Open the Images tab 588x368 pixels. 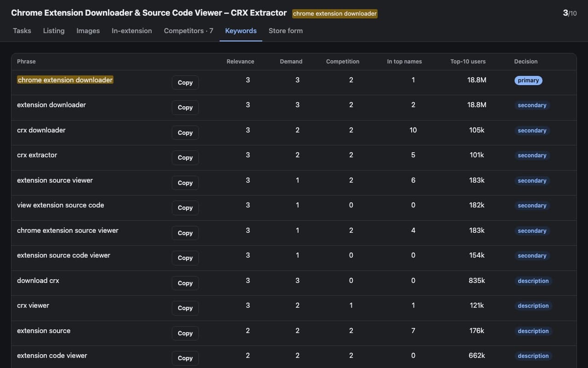pyautogui.click(x=88, y=31)
